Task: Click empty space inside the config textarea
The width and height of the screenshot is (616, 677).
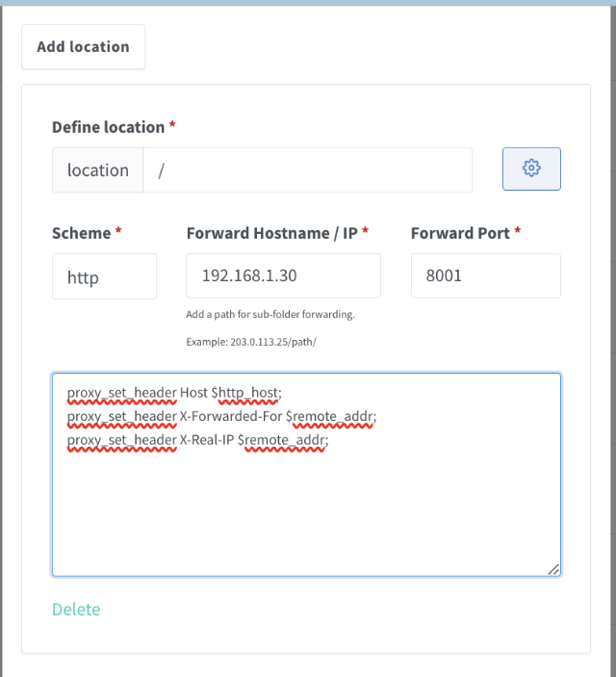Action: 306,514
